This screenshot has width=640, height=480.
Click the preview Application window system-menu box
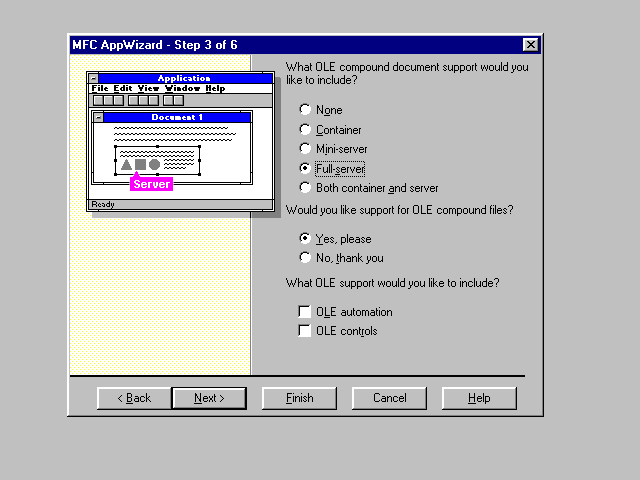tap(92, 78)
